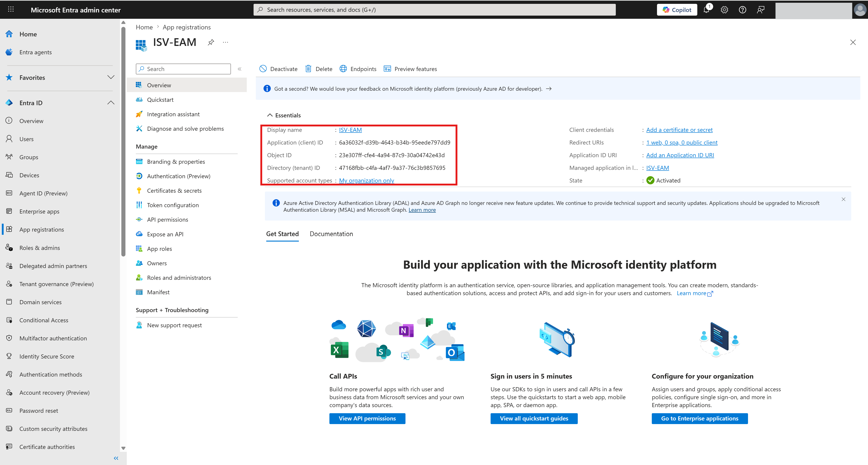The width and height of the screenshot is (868, 465).
Task: Expand the Favorites section
Action: [x=111, y=77]
